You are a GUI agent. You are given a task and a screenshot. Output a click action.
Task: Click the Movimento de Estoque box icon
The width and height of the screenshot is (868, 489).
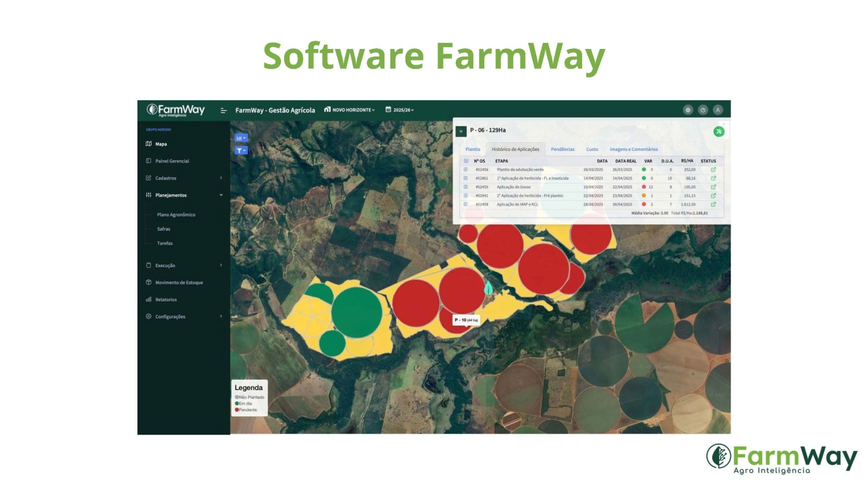(x=148, y=283)
